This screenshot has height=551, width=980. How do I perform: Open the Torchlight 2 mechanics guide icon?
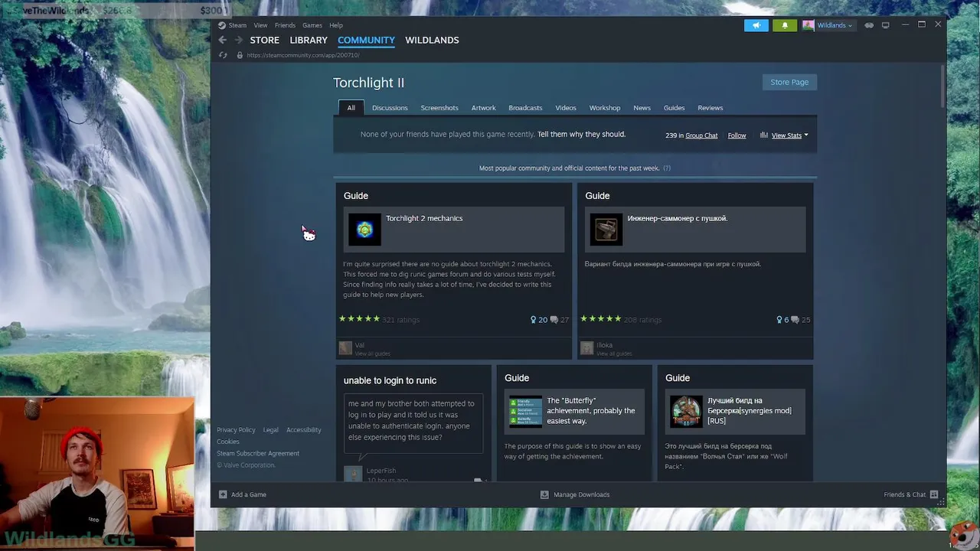click(x=364, y=230)
